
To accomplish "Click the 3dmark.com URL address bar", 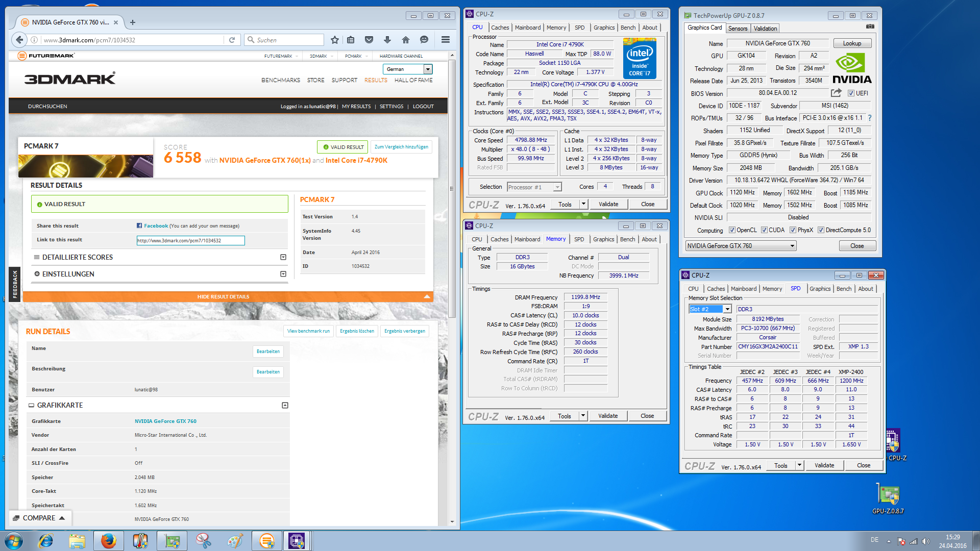I will pos(133,40).
